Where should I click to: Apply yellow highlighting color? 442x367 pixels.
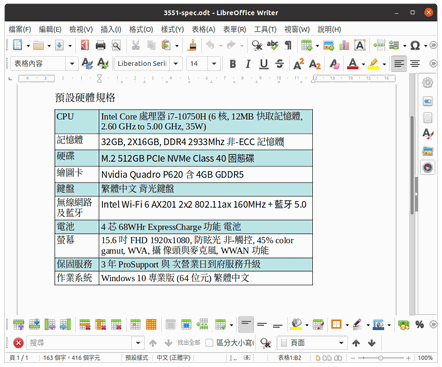point(374,64)
